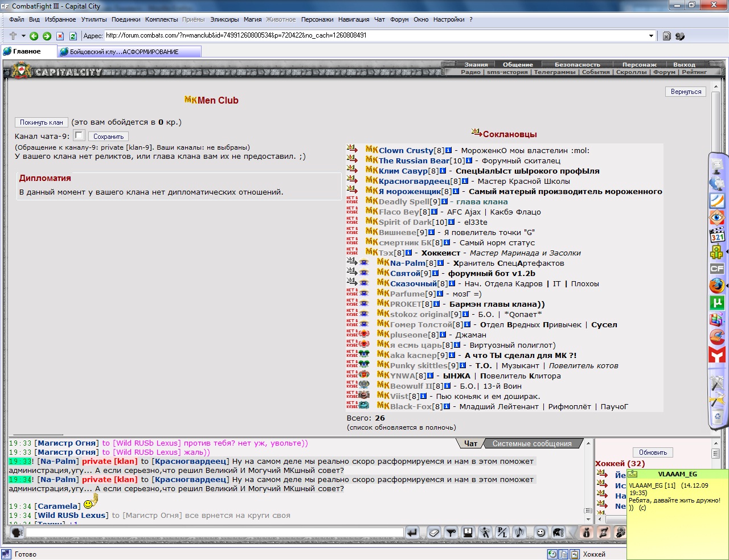Switch to Системные сообщения chat tab
Screen dimensions: 729x560
(532, 443)
